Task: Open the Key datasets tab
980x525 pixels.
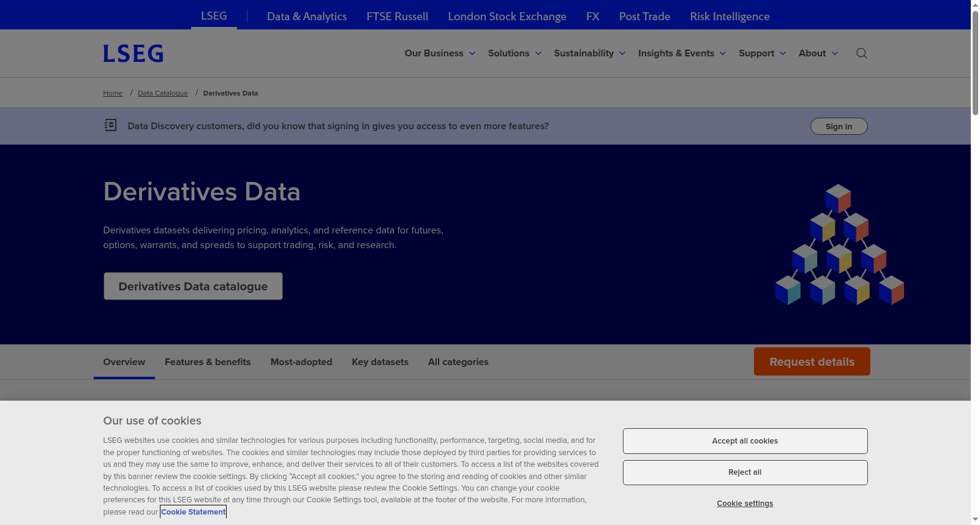Action: coord(380,362)
